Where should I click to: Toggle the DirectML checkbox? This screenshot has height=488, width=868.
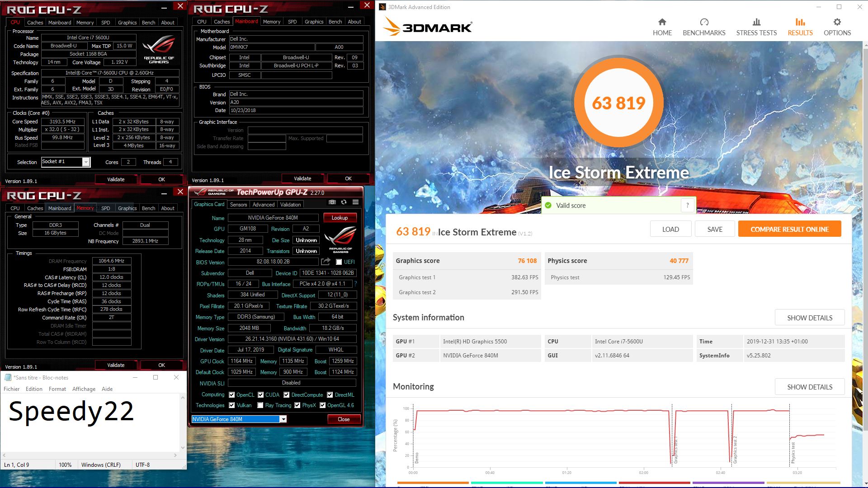point(330,394)
